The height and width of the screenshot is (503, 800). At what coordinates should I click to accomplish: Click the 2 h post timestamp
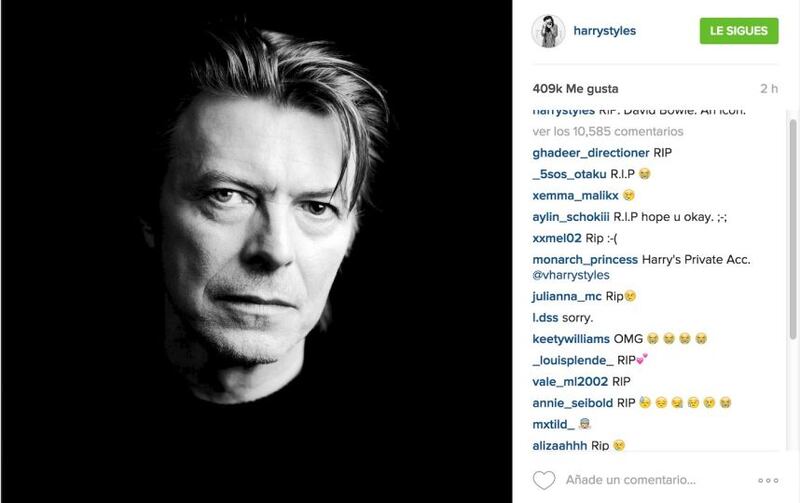point(769,89)
